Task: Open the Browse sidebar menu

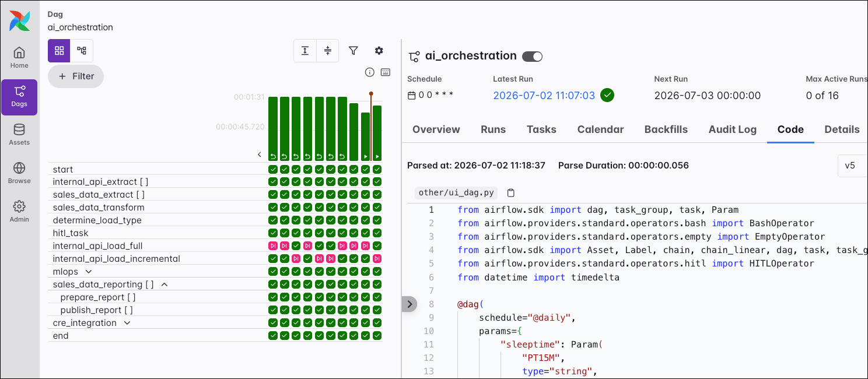Action: point(19,173)
